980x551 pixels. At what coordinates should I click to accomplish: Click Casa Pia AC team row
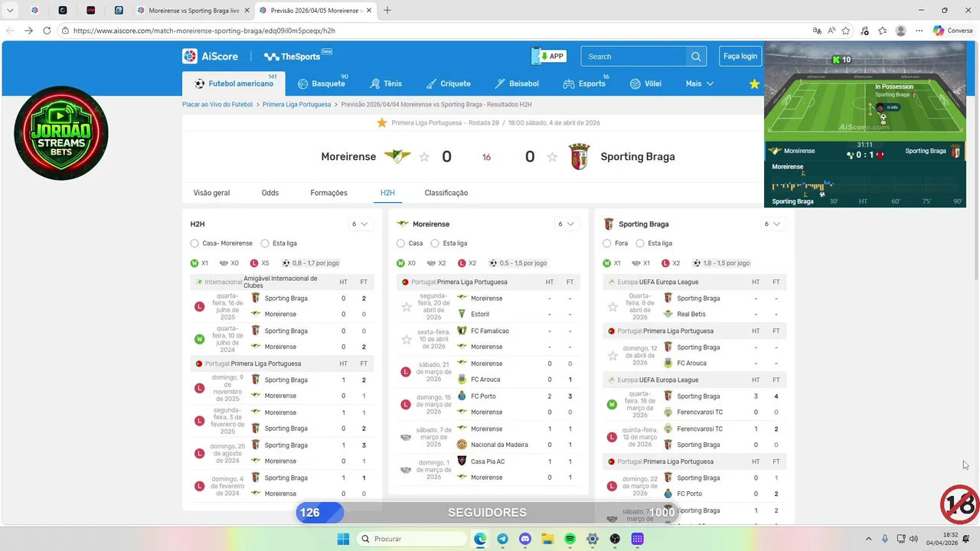coord(488,461)
